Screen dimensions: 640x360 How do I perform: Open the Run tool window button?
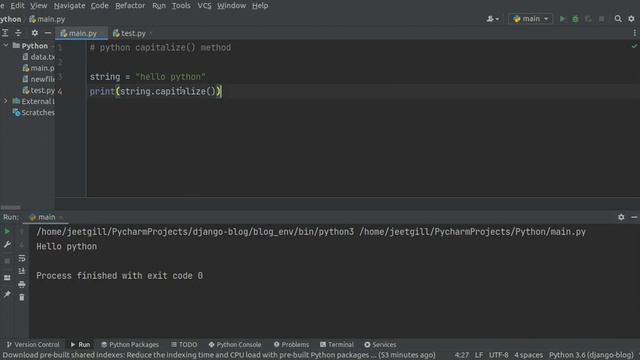[80, 344]
